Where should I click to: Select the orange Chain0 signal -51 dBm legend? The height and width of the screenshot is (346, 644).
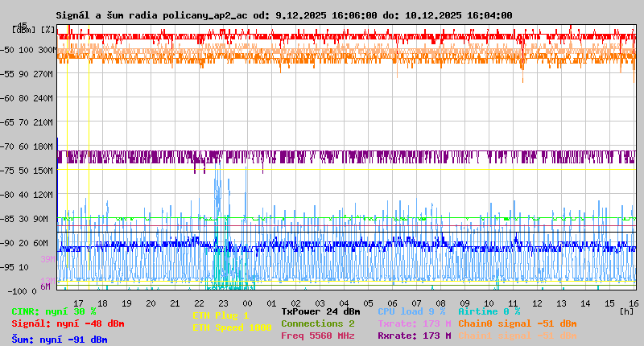click(x=517, y=323)
